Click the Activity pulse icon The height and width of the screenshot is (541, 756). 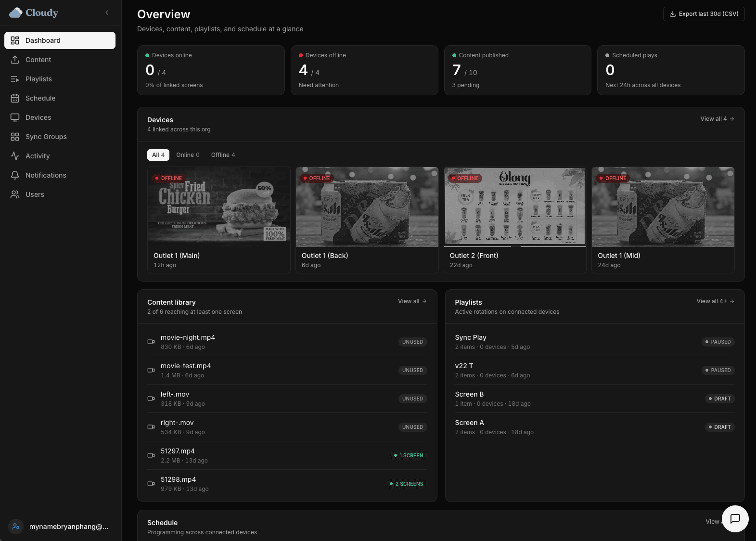pos(15,156)
